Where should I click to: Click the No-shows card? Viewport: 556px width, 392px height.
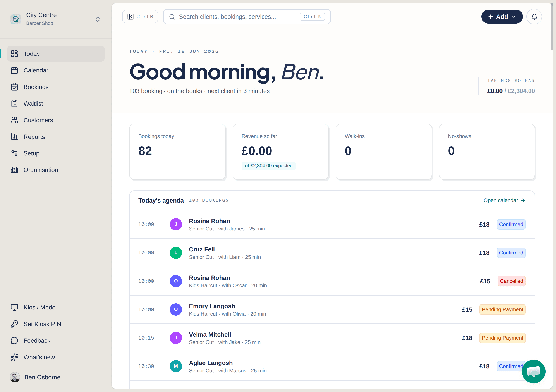pyautogui.click(x=487, y=152)
